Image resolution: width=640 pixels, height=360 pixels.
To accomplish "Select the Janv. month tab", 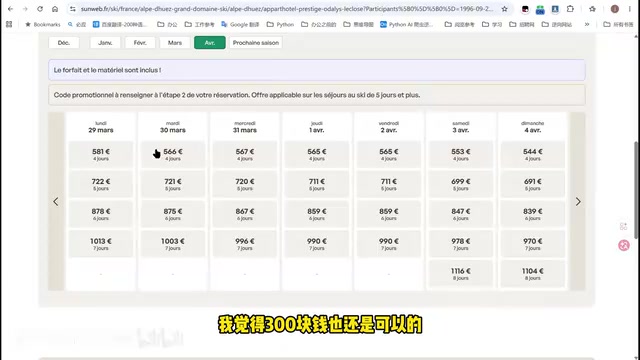I will (105, 42).
